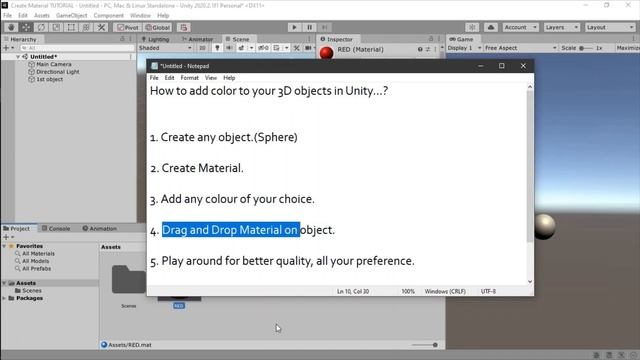
Task: Open Unity GameObject menu
Action: [71, 16]
